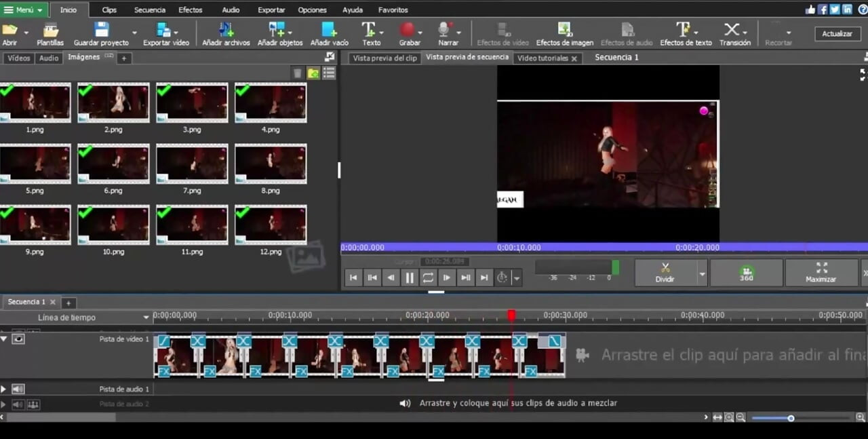Click the Transición icon
This screenshot has height=439, width=868.
coord(732,30)
